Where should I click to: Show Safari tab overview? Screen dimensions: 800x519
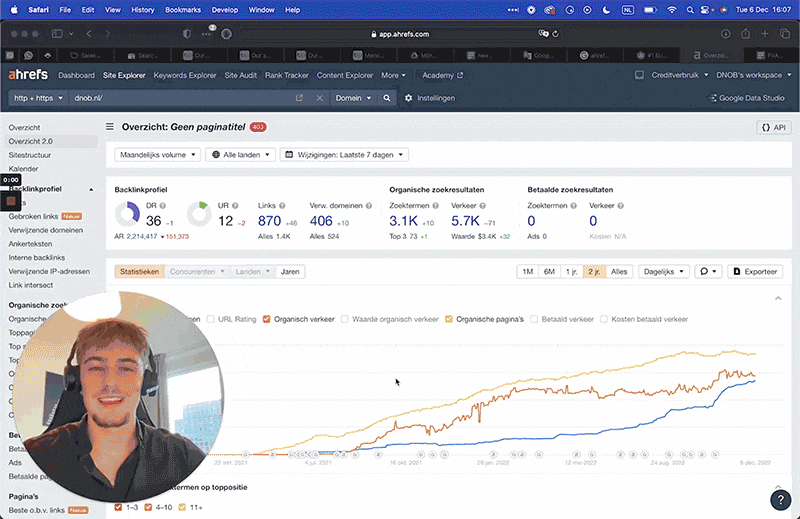[x=785, y=34]
